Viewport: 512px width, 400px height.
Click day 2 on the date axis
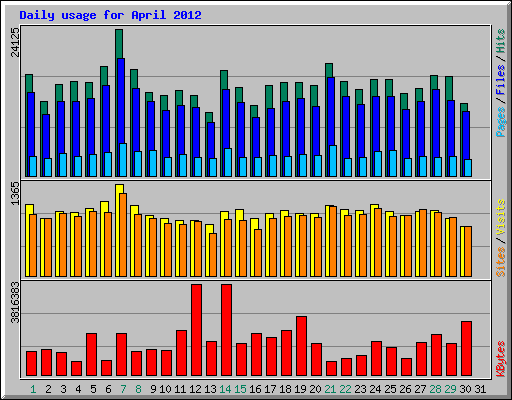pyautogui.click(x=48, y=389)
